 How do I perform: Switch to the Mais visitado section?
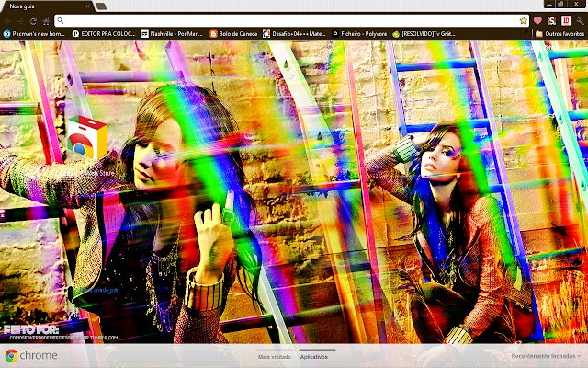(x=275, y=357)
